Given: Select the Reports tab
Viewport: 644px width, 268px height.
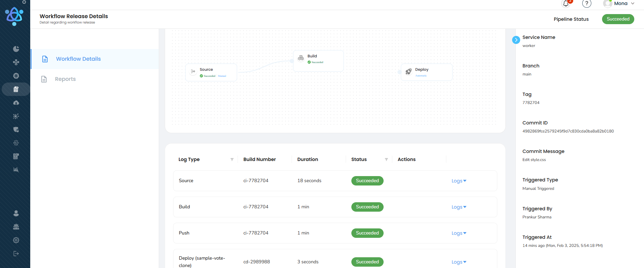Looking at the screenshot, I should coord(95,79).
